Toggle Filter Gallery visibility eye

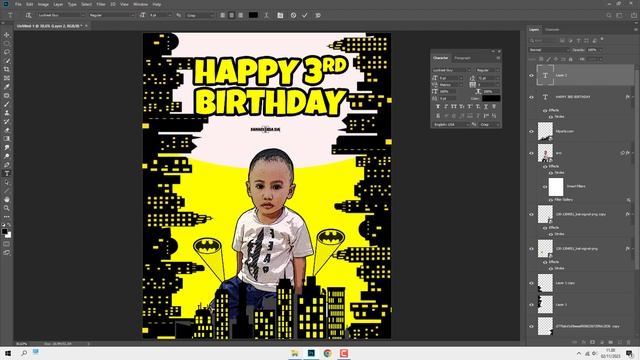tap(551, 200)
